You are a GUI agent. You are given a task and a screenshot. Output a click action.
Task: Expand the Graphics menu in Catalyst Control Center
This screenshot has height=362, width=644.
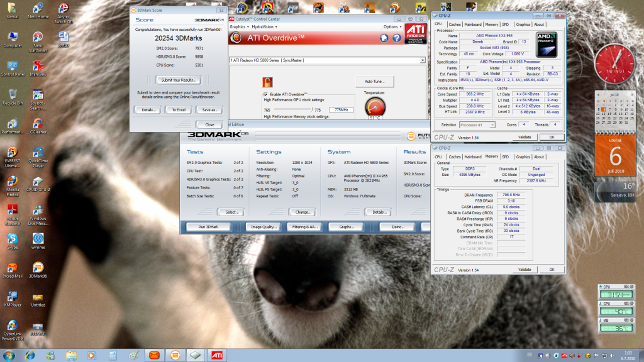pyautogui.click(x=239, y=26)
